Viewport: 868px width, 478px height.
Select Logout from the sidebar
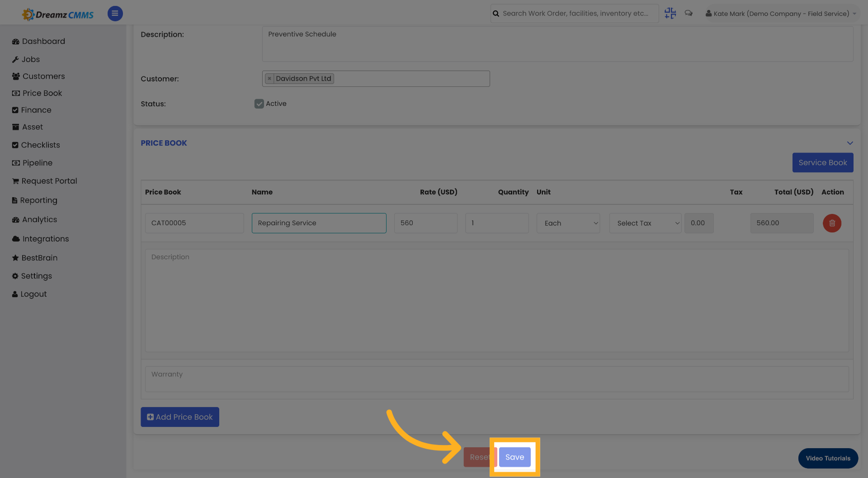click(x=15, y=294)
